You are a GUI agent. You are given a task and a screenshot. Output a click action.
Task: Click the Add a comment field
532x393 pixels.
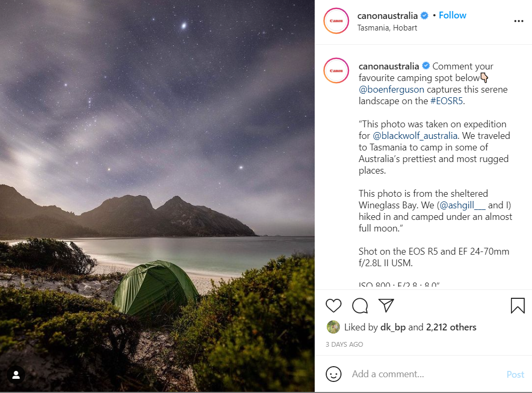pyautogui.click(x=421, y=374)
